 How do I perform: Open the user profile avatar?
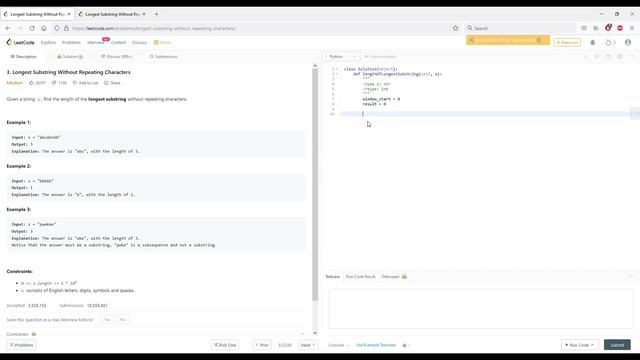click(628, 42)
